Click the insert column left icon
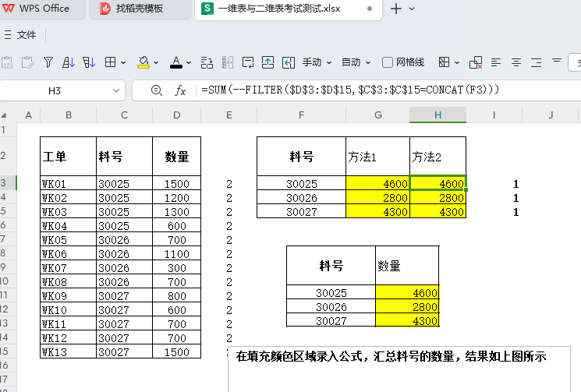 289,62
